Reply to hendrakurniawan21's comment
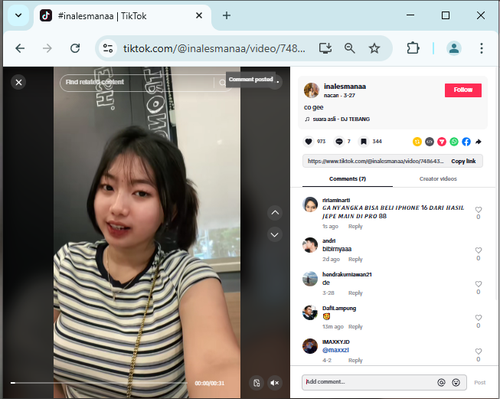This screenshot has height=399, width=500. [x=355, y=293]
